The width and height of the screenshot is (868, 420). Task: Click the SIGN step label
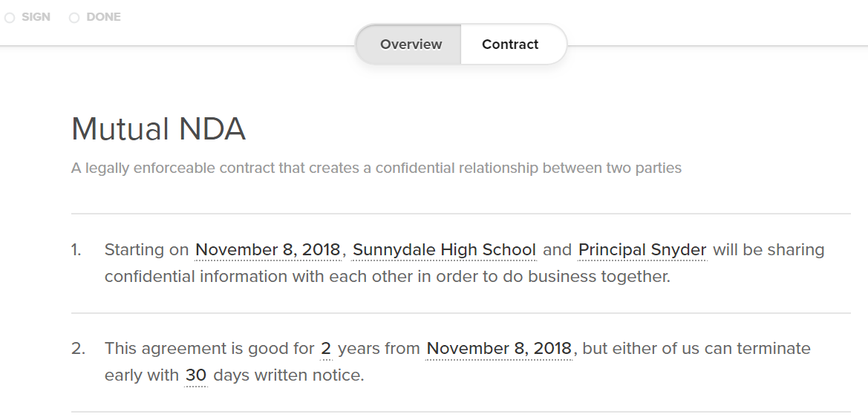tap(36, 17)
